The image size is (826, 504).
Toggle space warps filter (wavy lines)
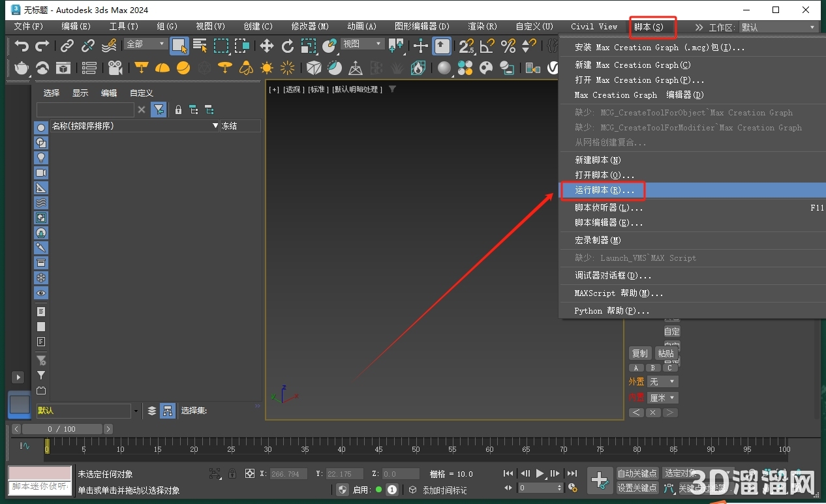(41, 203)
